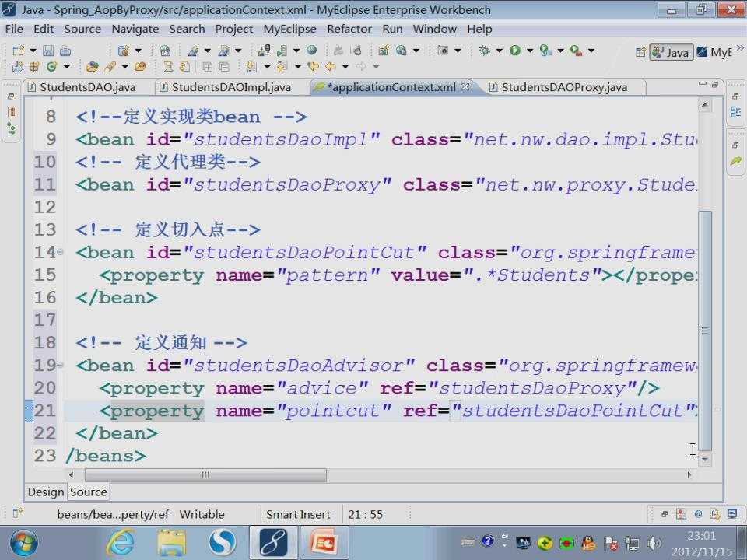Click the New Java Class green C icon

[x=51, y=67]
